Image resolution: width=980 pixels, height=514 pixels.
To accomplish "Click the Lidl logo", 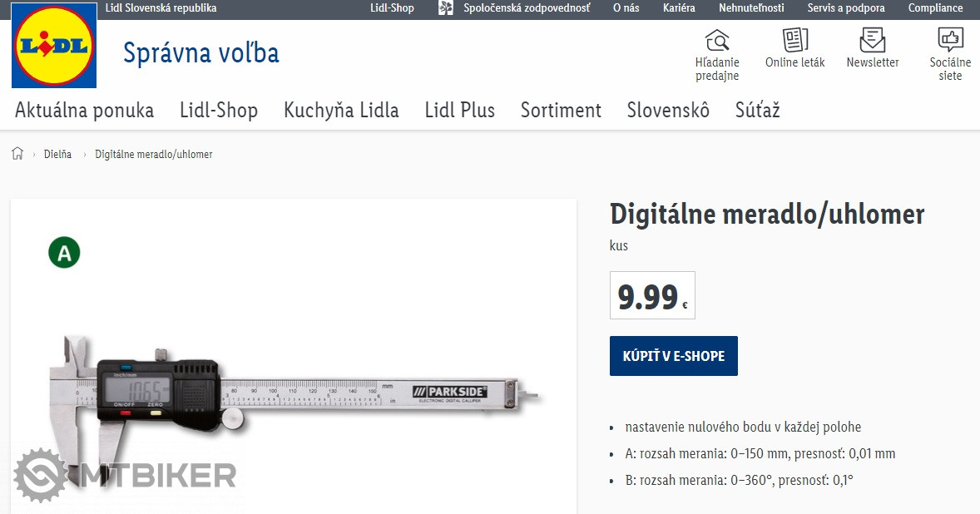I will click(54, 47).
